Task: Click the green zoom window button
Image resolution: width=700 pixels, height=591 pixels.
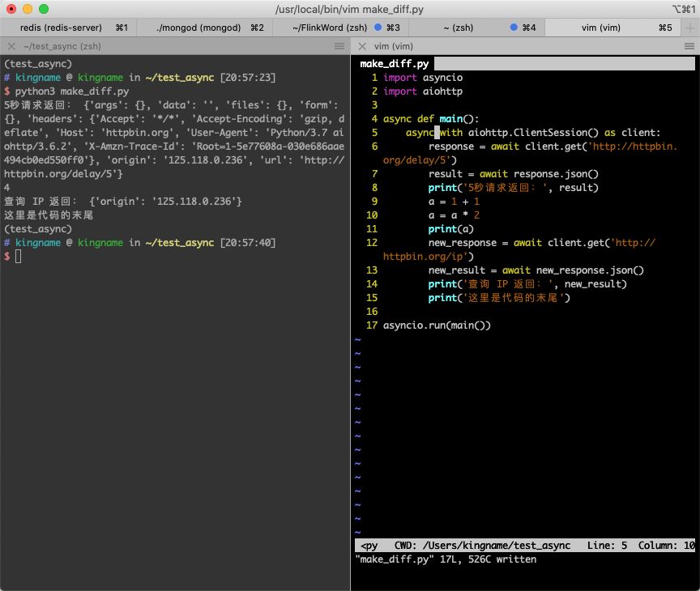Action: (44, 9)
